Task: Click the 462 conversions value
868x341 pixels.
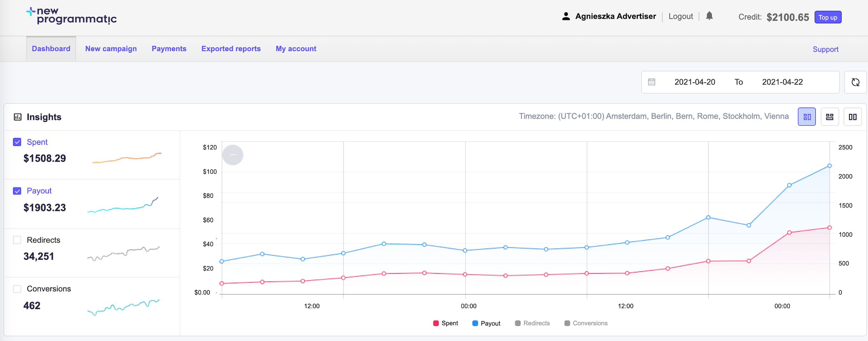Action: [32, 306]
